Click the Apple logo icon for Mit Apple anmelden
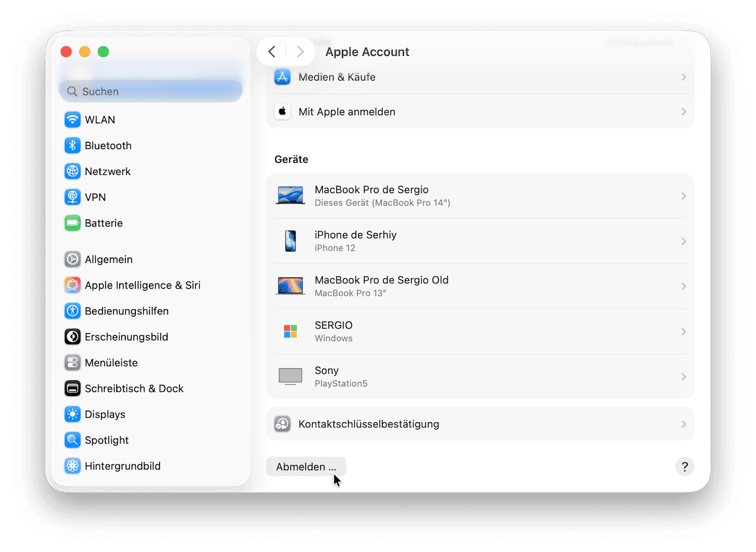 [x=283, y=112]
